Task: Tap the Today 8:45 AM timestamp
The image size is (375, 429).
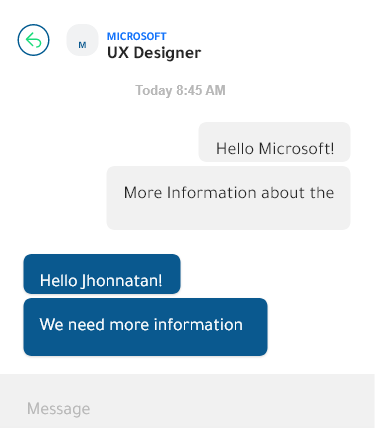Action: tap(180, 90)
